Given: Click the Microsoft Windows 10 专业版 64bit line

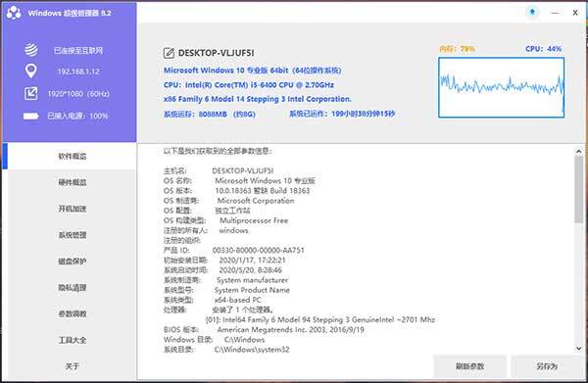Looking at the screenshot, I should (x=253, y=71).
